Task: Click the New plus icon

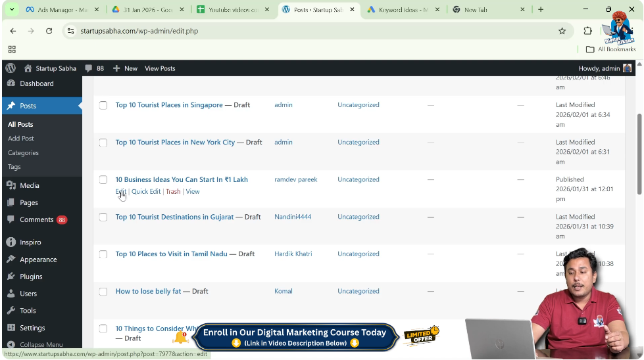Action: 116,68
